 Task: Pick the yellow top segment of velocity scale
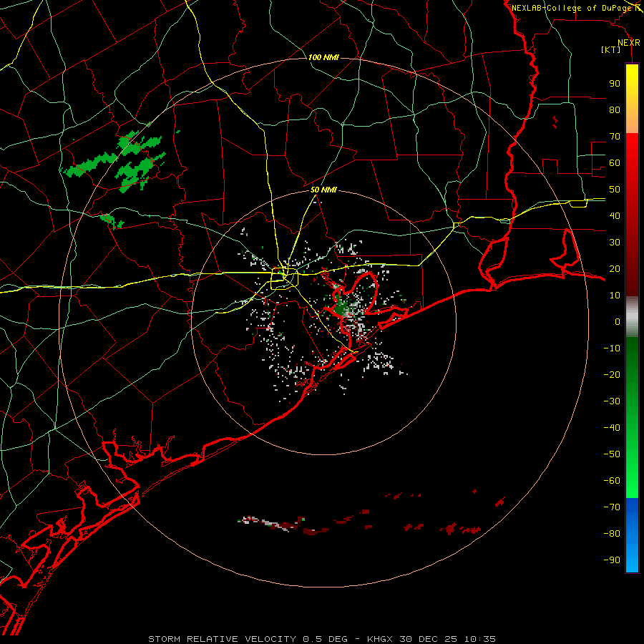[632, 99]
